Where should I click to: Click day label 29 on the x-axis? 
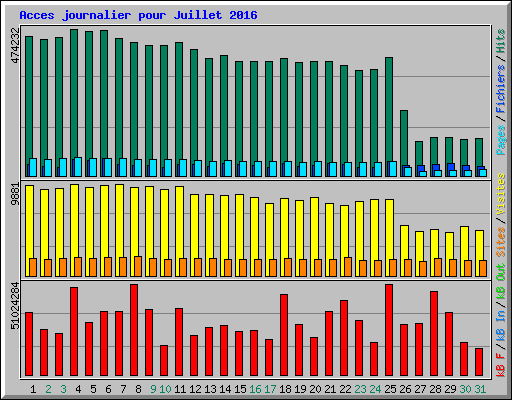click(x=450, y=389)
